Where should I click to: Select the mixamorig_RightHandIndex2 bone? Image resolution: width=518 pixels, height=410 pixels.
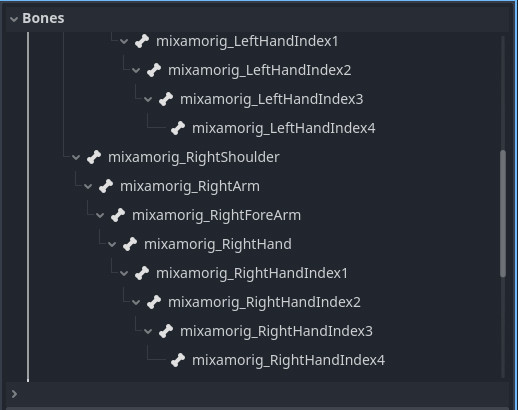click(264, 302)
